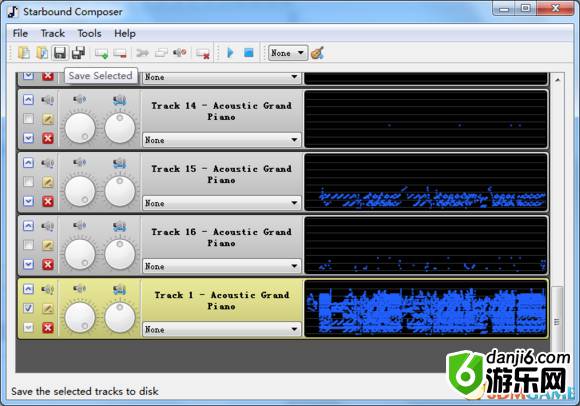Start playback with the blue Play button
Image resolution: width=580 pixels, height=406 pixels.
tap(230, 53)
